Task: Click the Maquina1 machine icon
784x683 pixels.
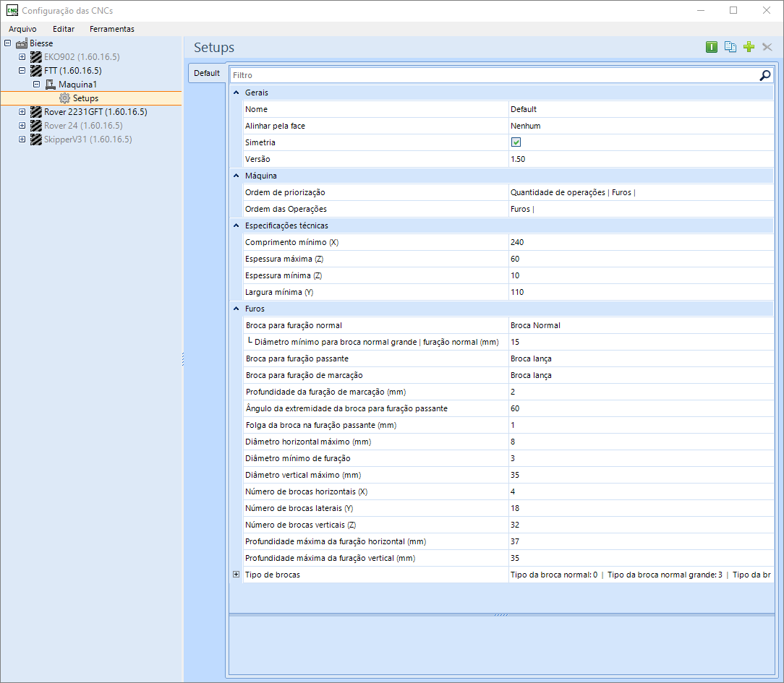Action: click(51, 85)
